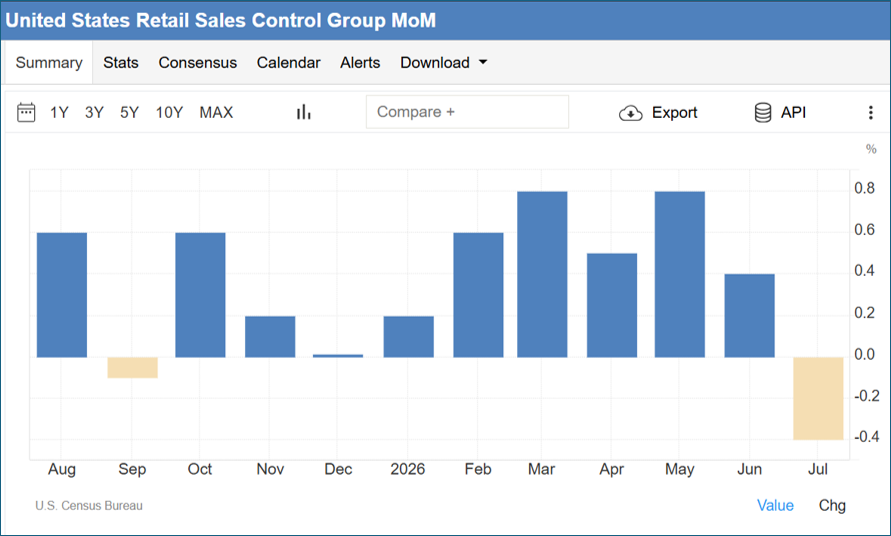Click the Export cloud download icon
Screen dimensions: 891x536
[x=630, y=113]
